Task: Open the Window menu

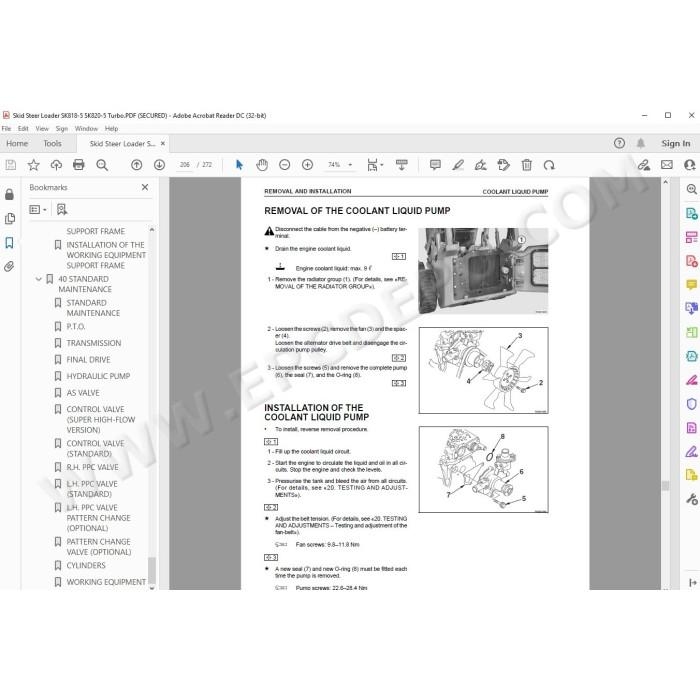Action: pos(86,129)
